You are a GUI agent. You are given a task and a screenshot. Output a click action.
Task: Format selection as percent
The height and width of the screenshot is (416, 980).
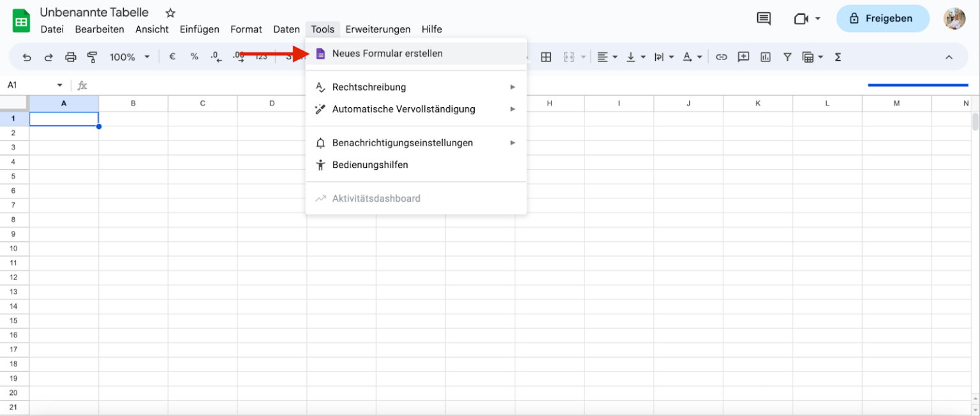pyautogui.click(x=194, y=57)
